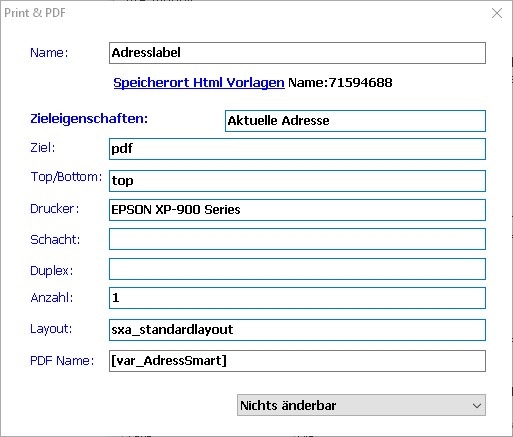Click the empty Duplex field
513x437 pixels.
point(297,269)
